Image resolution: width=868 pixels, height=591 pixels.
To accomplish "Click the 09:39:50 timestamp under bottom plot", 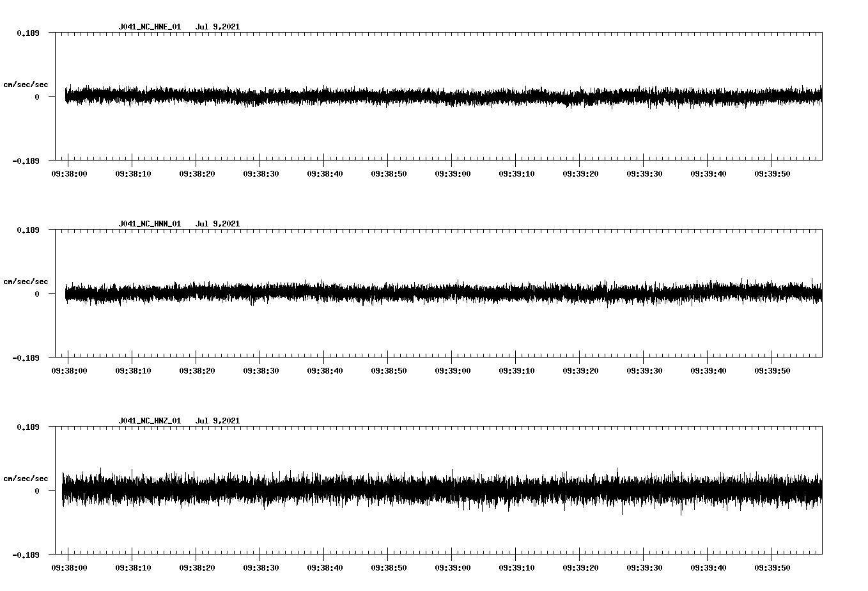I will click(x=773, y=566).
